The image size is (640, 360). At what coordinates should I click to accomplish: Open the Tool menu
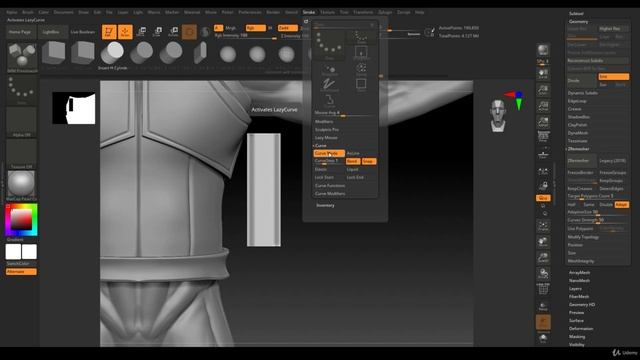tap(344, 12)
